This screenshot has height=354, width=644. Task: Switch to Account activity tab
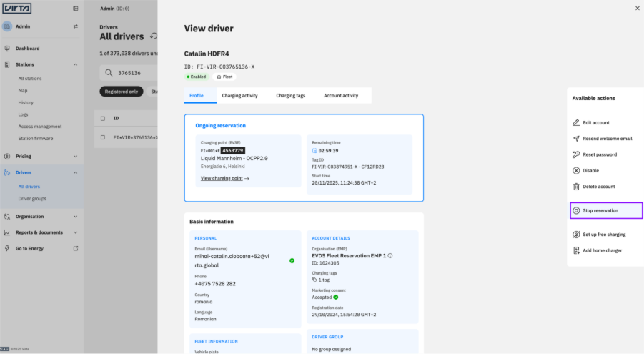[341, 95]
